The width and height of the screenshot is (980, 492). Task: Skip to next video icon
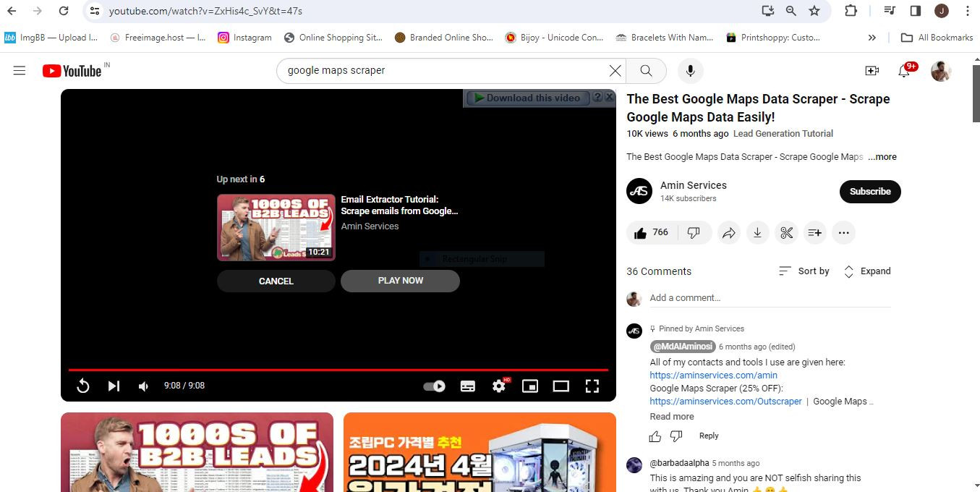(114, 386)
